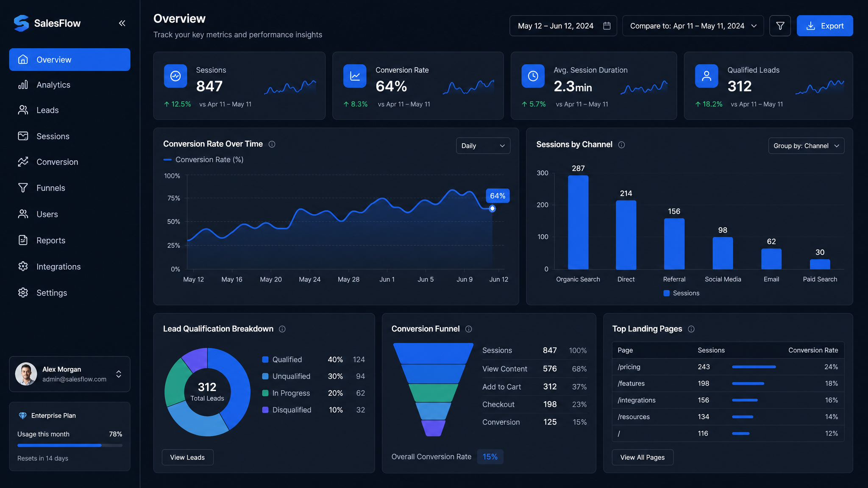Click the Sessions sidebar menu icon
This screenshot has height=488, width=868.
click(23, 136)
